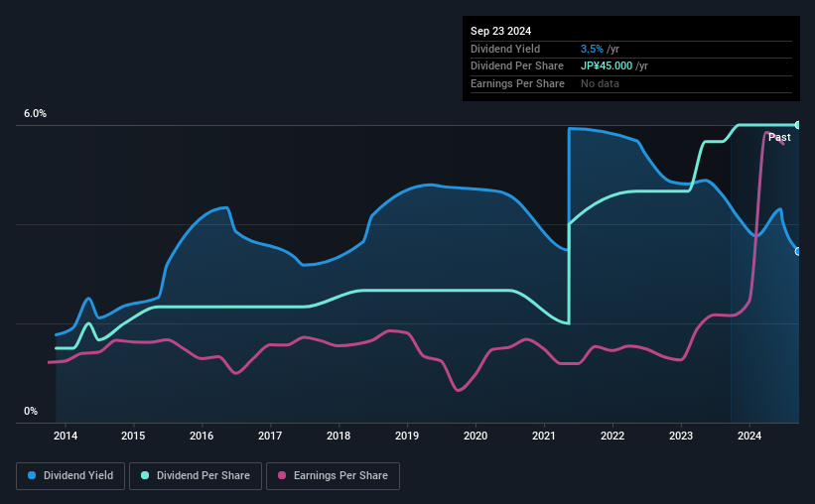Click the Past label on chart
The height and width of the screenshot is (504, 815).
click(x=779, y=137)
